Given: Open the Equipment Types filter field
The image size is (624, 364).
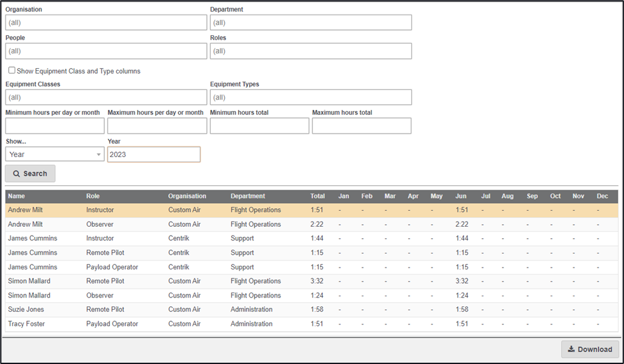Looking at the screenshot, I should (310, 97).
